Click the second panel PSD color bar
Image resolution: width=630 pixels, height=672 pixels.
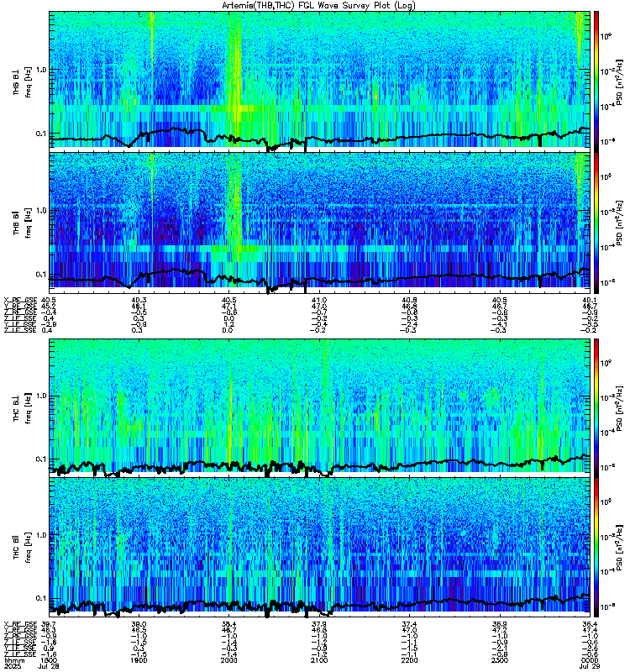click(596, 223)
